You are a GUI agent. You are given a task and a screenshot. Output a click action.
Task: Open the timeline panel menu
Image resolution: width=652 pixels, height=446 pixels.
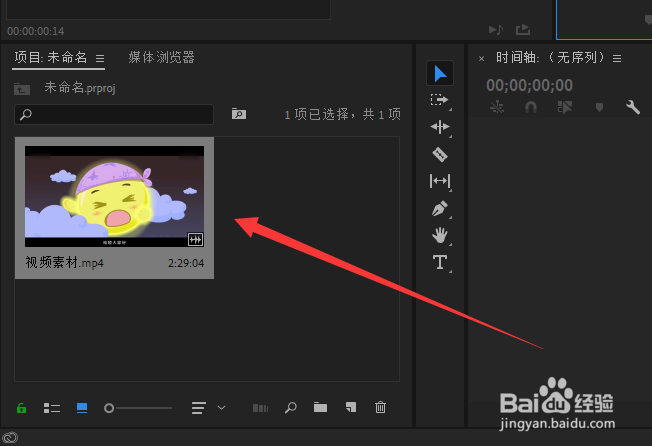point(617,59)
